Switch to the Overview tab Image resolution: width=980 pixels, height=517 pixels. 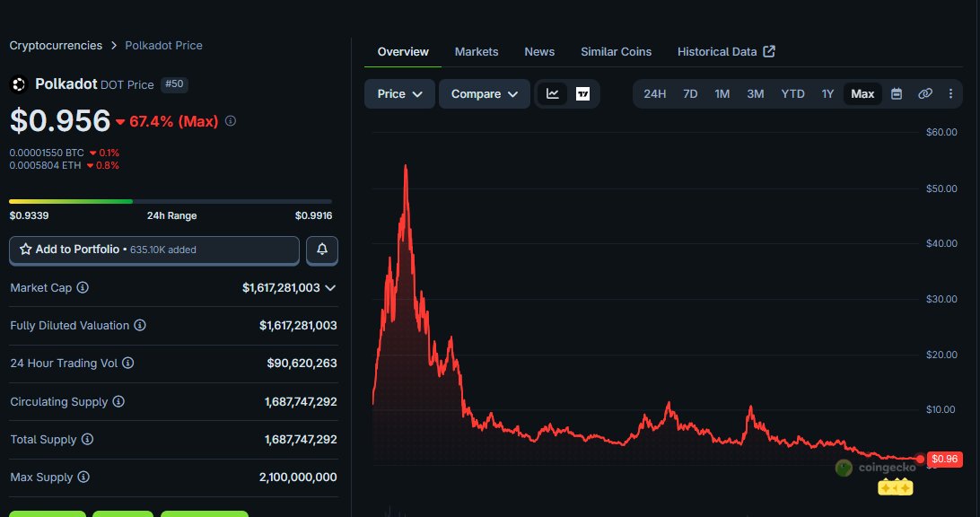click(x=403, y=52)
